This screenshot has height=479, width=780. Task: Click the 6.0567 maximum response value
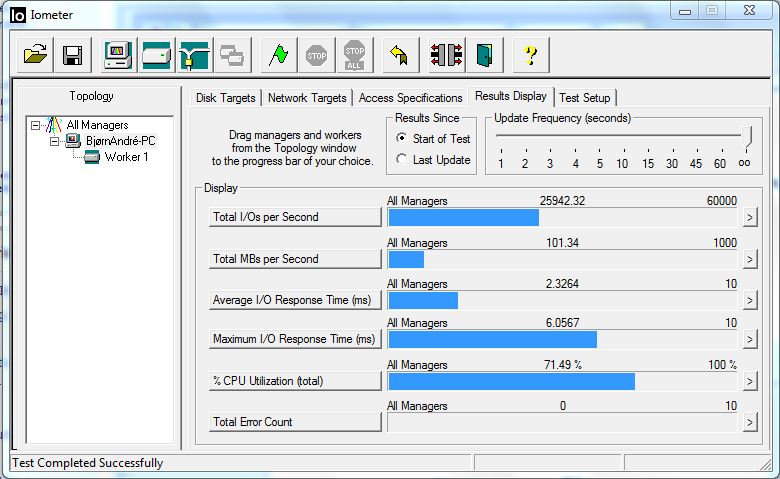563,323
